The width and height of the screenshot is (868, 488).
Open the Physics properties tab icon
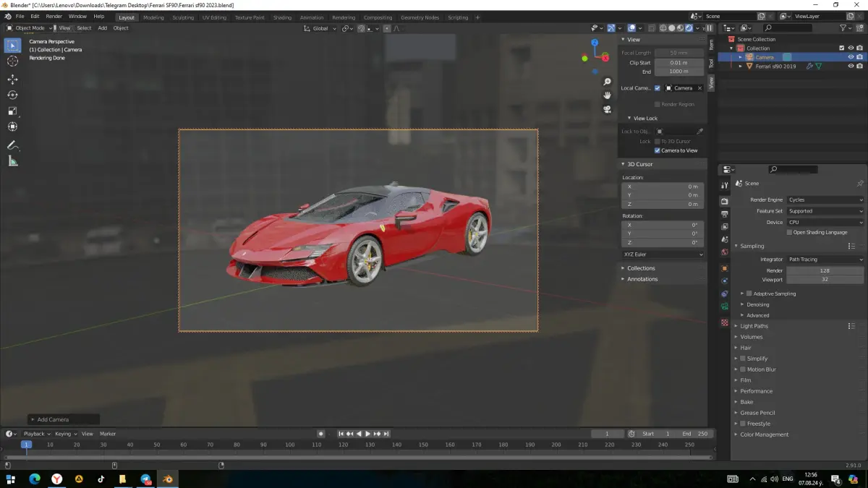725,281
